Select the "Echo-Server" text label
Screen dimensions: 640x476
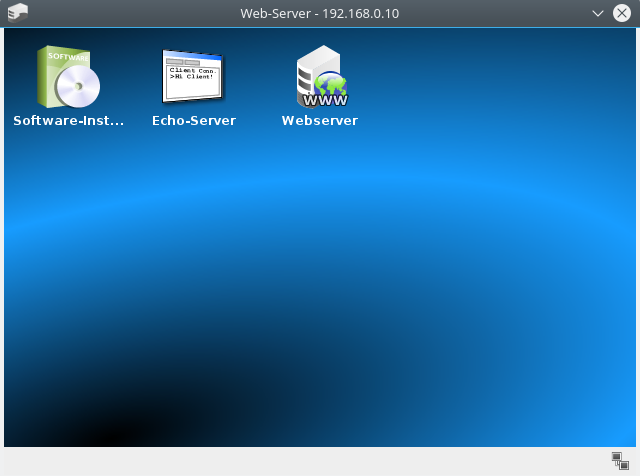(193, 121)
